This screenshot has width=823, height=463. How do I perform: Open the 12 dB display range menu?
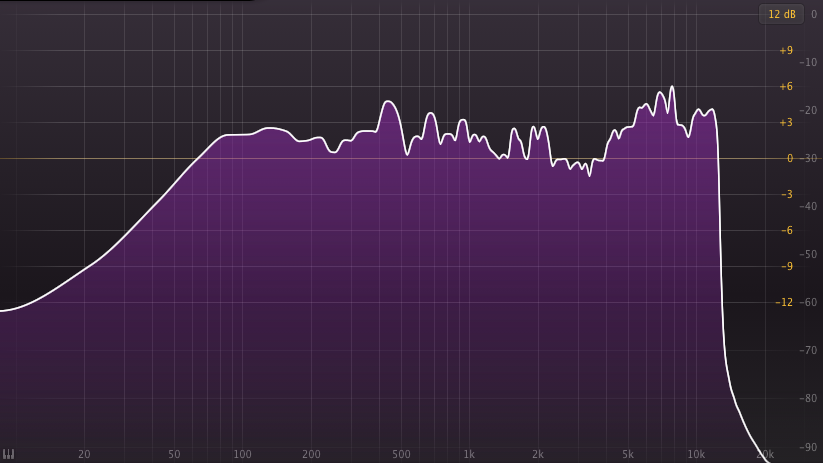[x=782, y=14]
